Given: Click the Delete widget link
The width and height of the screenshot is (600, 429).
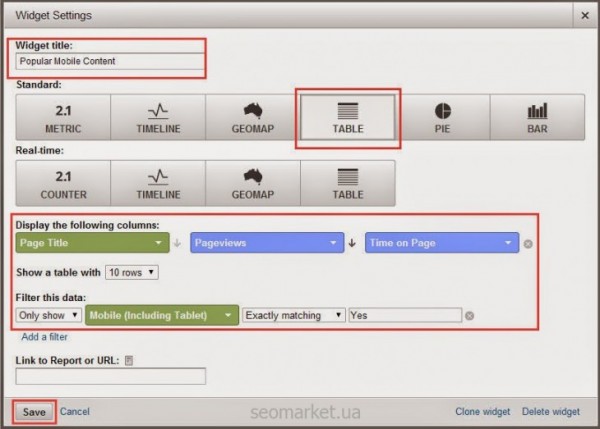Looking at the screenshot, I should (x=551, y=411).
